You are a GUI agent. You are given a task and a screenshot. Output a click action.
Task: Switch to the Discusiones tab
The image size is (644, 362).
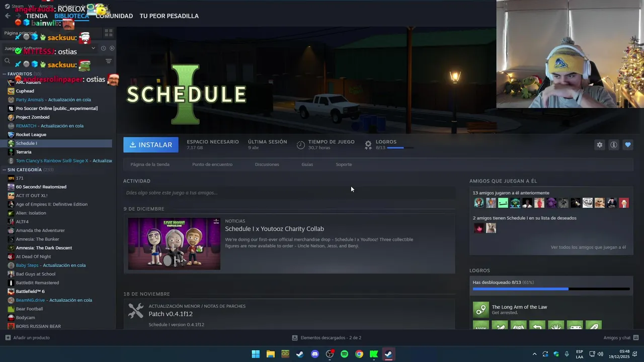click(267, 164)
